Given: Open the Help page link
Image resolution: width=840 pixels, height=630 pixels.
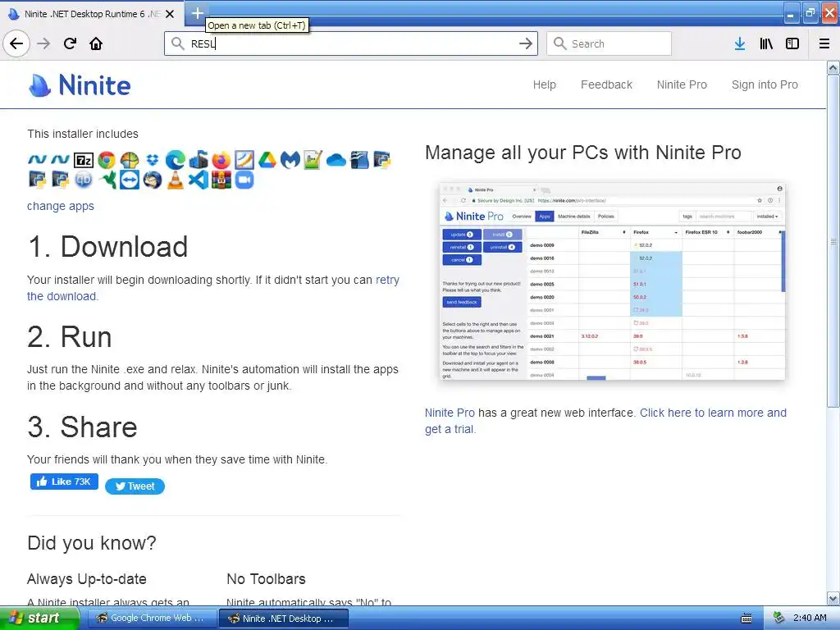Looking at the screenshot, I should click(545, 84).
